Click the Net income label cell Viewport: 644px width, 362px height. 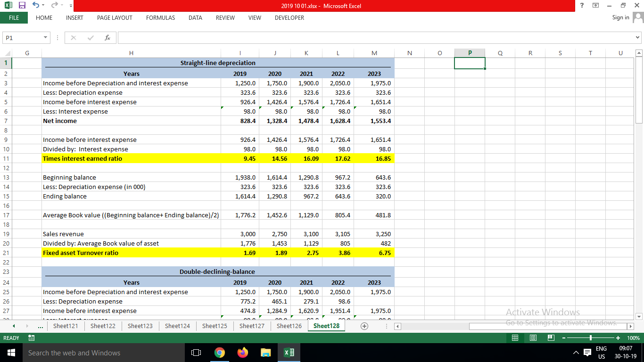pos(131,121)
